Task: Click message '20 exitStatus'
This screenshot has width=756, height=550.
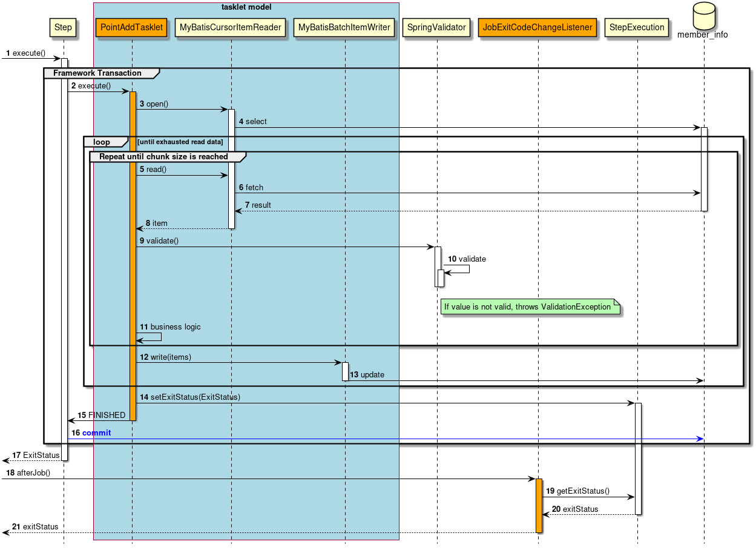Action: pyautogui.click(x=575, y=509)
